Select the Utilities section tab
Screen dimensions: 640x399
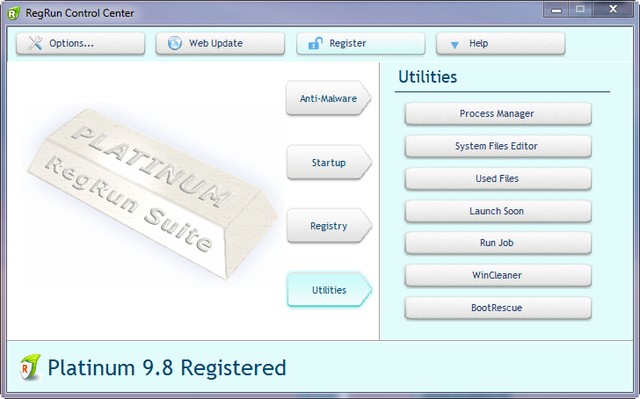[329, 290]
